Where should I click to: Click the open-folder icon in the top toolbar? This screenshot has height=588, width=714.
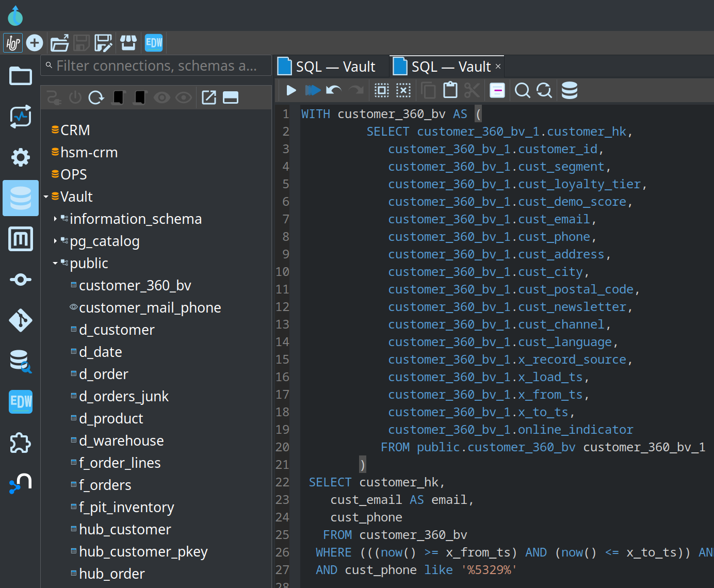[60, 43]
